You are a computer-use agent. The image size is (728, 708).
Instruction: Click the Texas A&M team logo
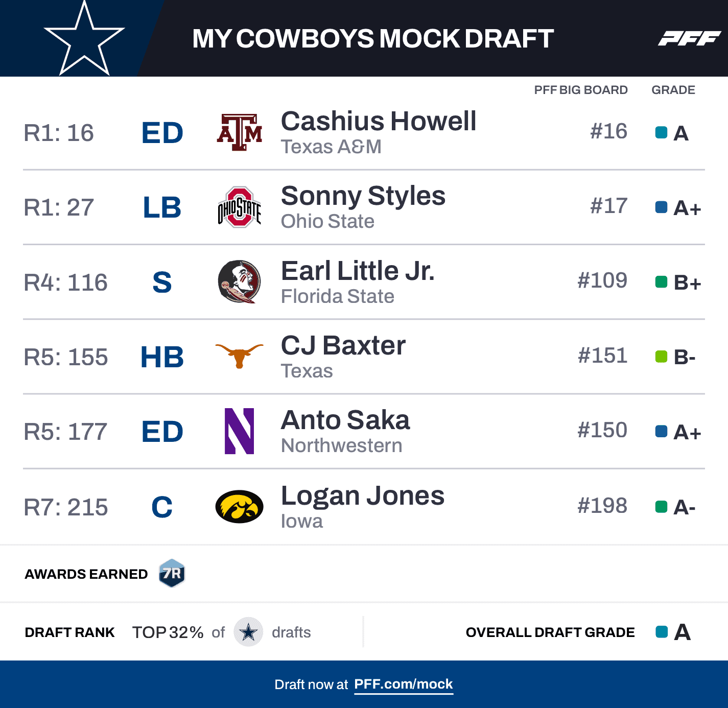click(239, 133)
